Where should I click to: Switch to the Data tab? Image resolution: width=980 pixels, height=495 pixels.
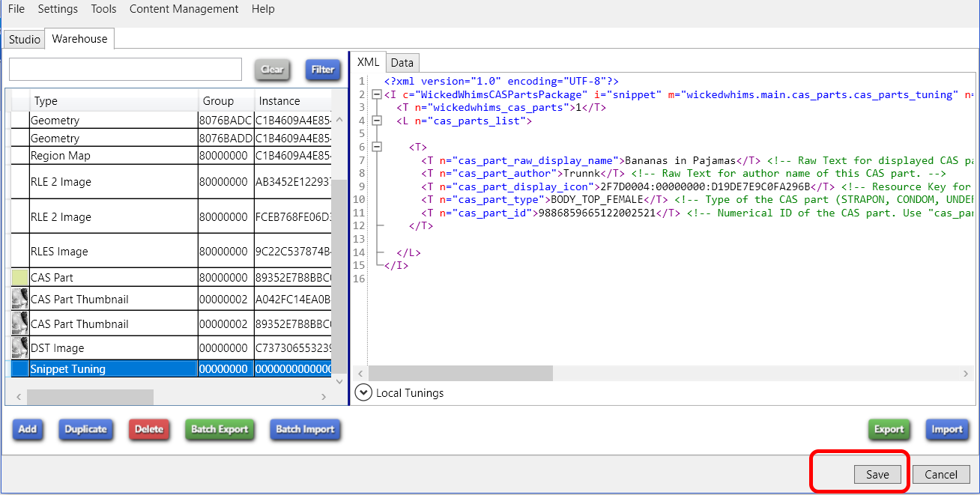click(x=402, y=63)
